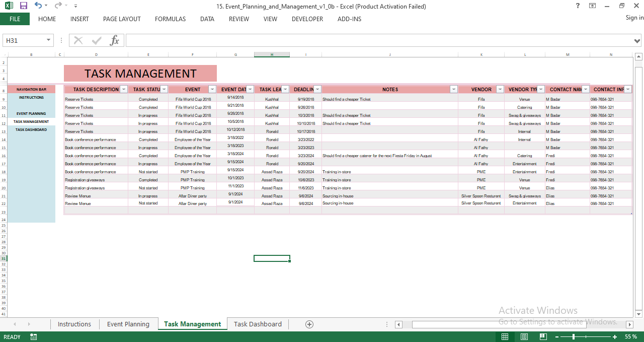Switch to Page Layout view icon
644x342 pixels.
pos(524,336)
